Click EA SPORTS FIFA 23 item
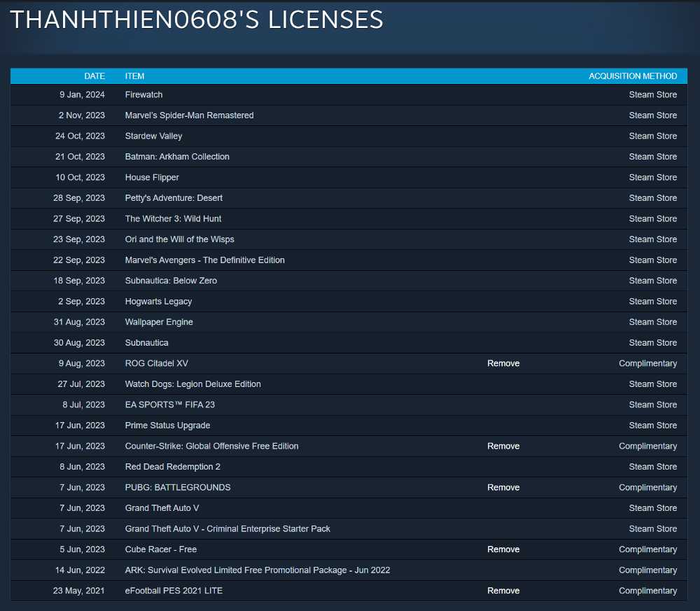This screenshot has height=611, width=700. click(170, 405)
